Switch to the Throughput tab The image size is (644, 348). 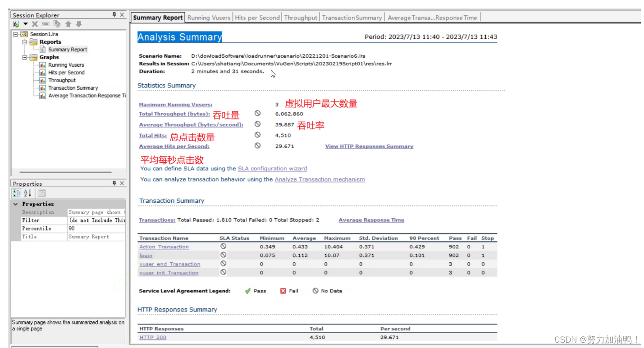pos(301,18)
